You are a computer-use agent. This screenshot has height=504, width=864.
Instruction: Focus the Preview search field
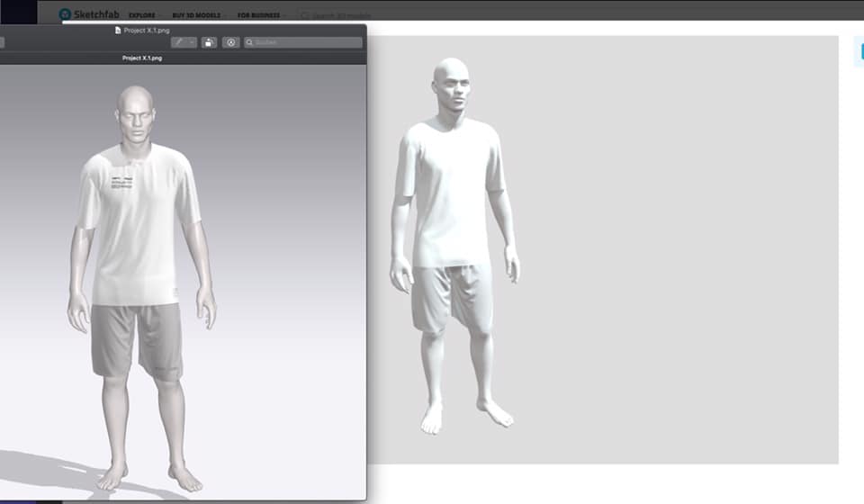coord(303,42)
